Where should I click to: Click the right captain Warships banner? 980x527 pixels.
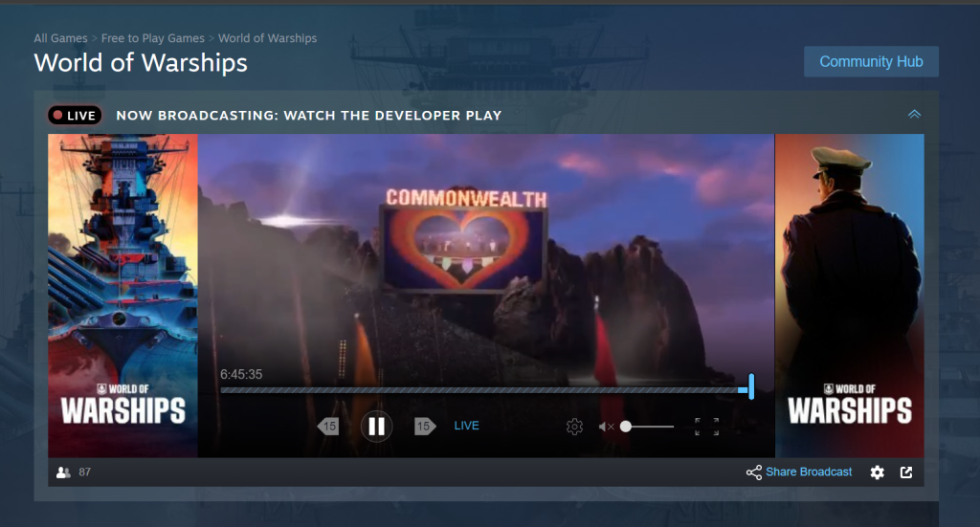click(850, 296)
